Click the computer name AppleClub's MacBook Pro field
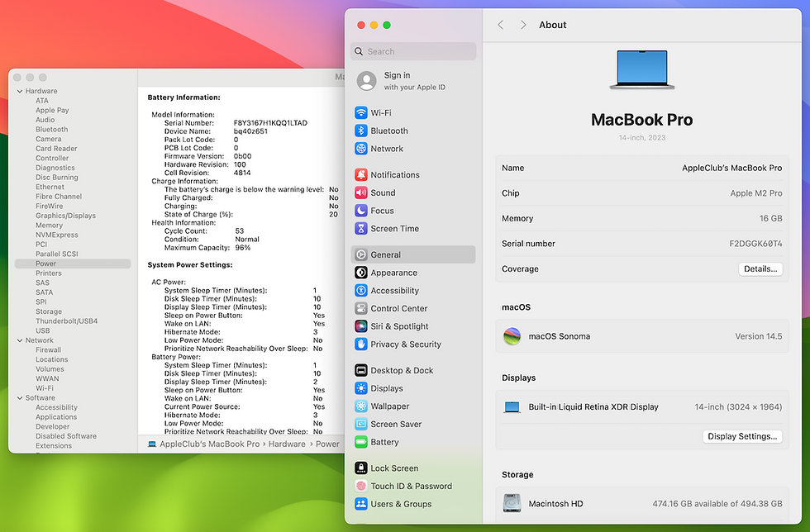Screen dimensions: 810x532 tap(731, 168)
